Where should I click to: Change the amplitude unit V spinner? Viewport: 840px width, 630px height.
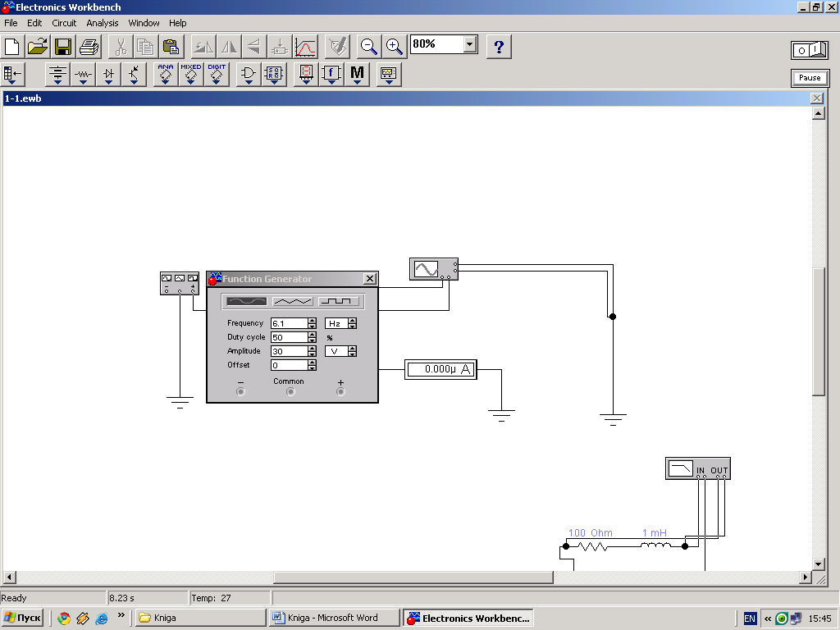click(x=352, y=351)
